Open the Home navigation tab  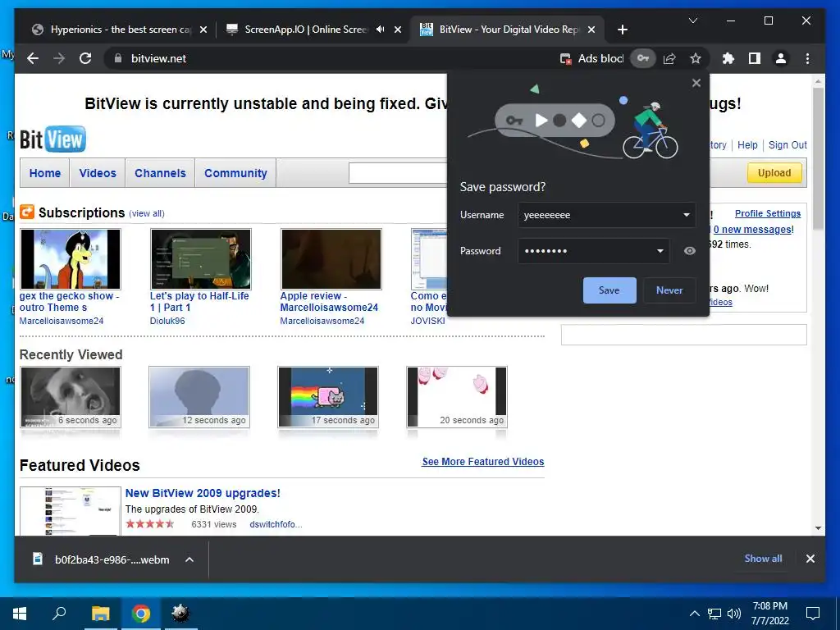coord(45,173)
